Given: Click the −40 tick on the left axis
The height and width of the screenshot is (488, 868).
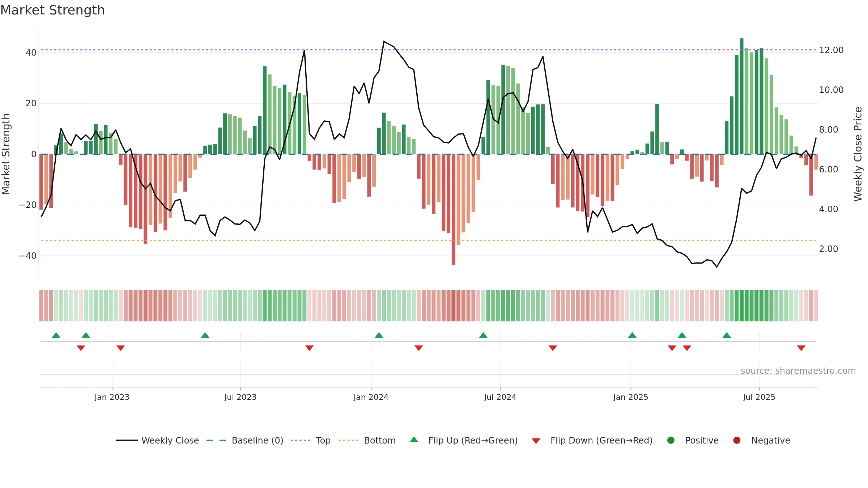Looking at the screenshot, I should click(28, 256).
